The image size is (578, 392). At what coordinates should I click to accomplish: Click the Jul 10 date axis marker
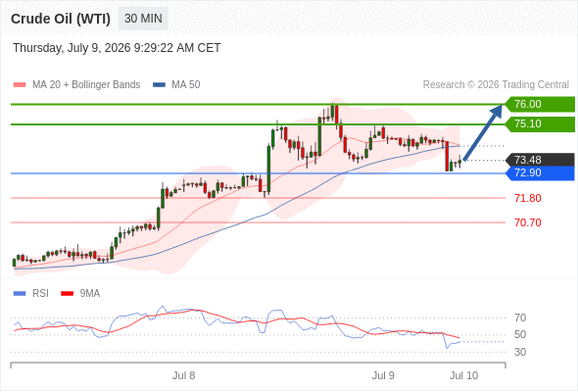(x=463, y=375)
